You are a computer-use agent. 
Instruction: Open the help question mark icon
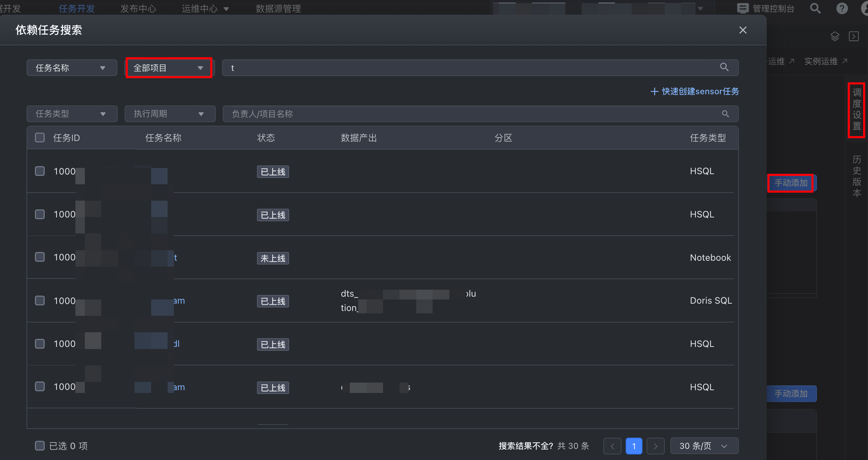click(x=842, y=8)
